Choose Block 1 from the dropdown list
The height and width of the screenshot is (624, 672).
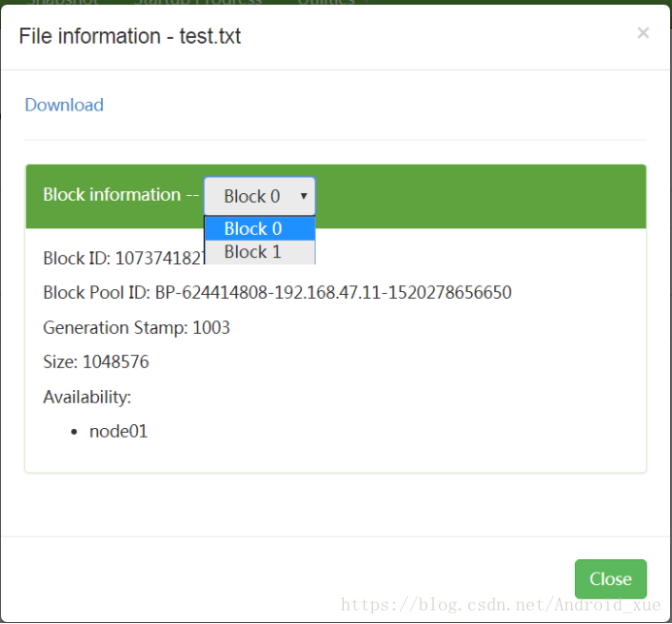click(260, 251)
